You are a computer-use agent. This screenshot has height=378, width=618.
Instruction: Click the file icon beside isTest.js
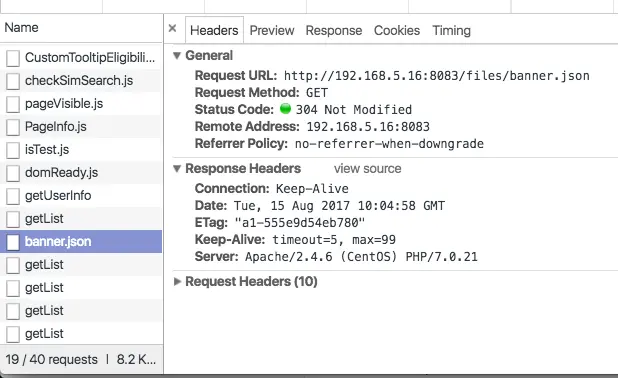pyautogui.click(x=13, y=150)
